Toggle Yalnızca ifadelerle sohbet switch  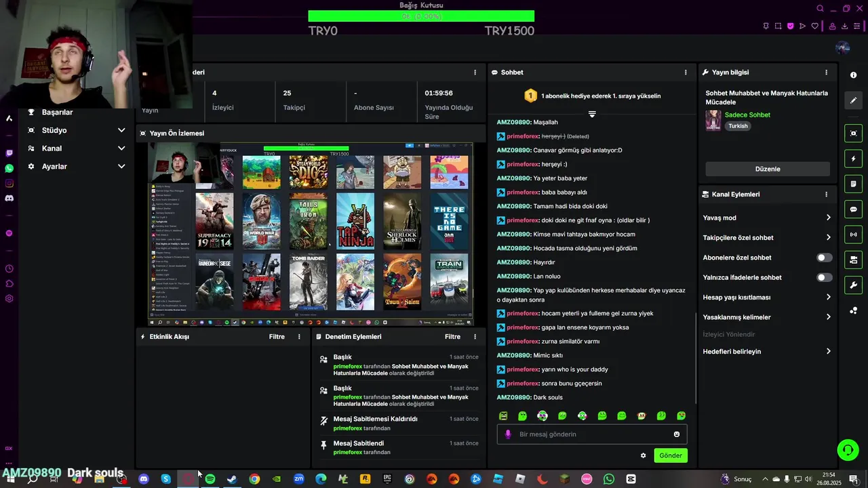[824, 277]
